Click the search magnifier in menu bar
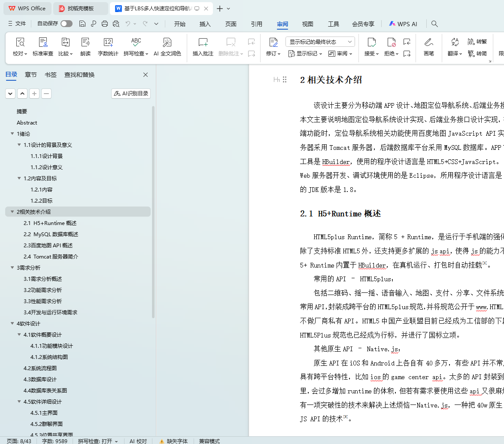504x444 pixels. point(434,24)
